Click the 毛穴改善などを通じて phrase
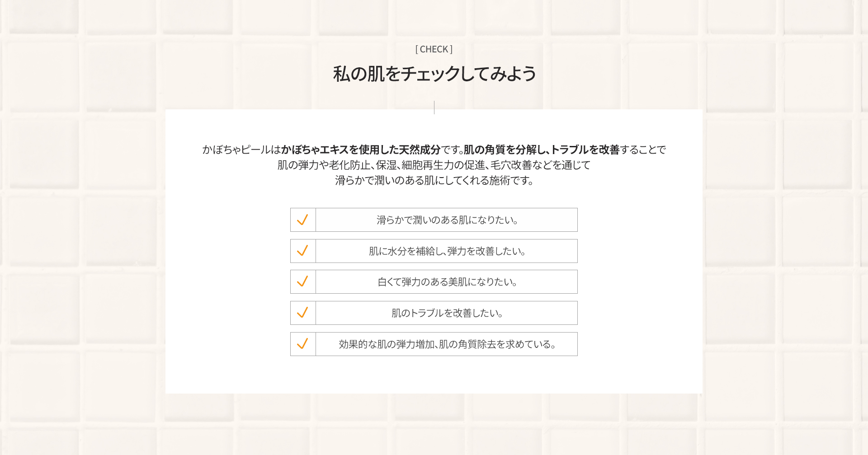Viewport: 868px width, 455px height. point(540,165)
